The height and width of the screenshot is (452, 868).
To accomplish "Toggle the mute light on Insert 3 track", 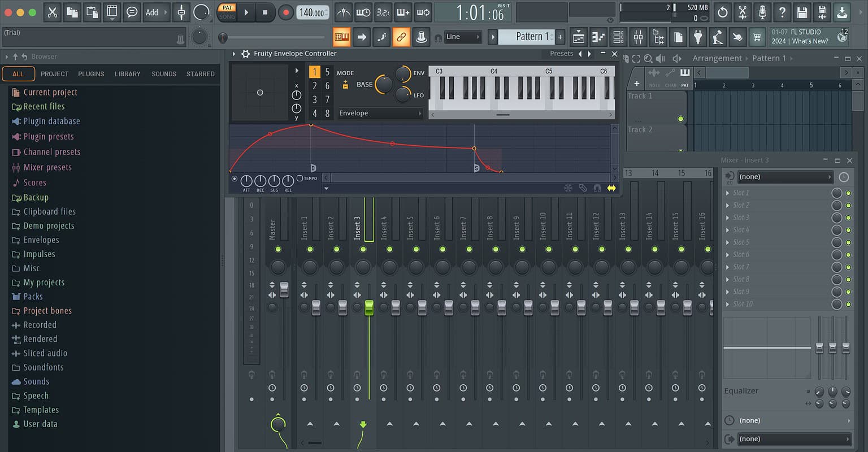I will click(x=363, y=249).
